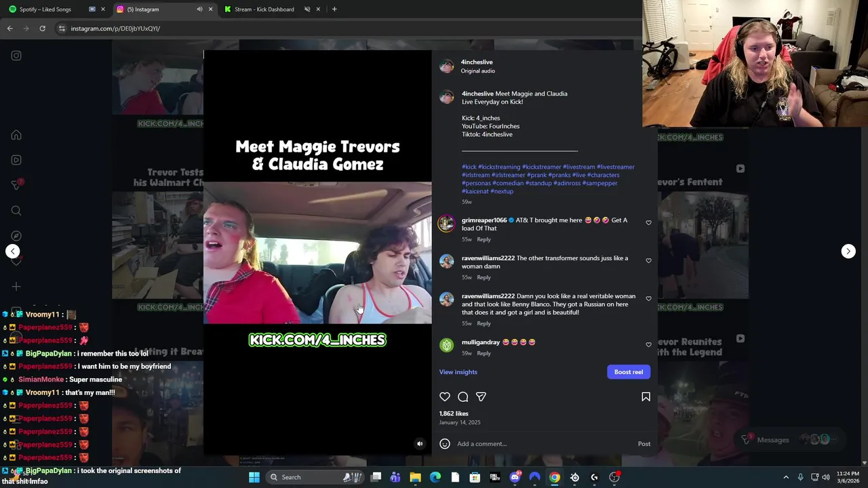This screenshot has height=488, width=868.
Task: Open Google Chrome taskbar icon
Action: click(x=555, y=477)
